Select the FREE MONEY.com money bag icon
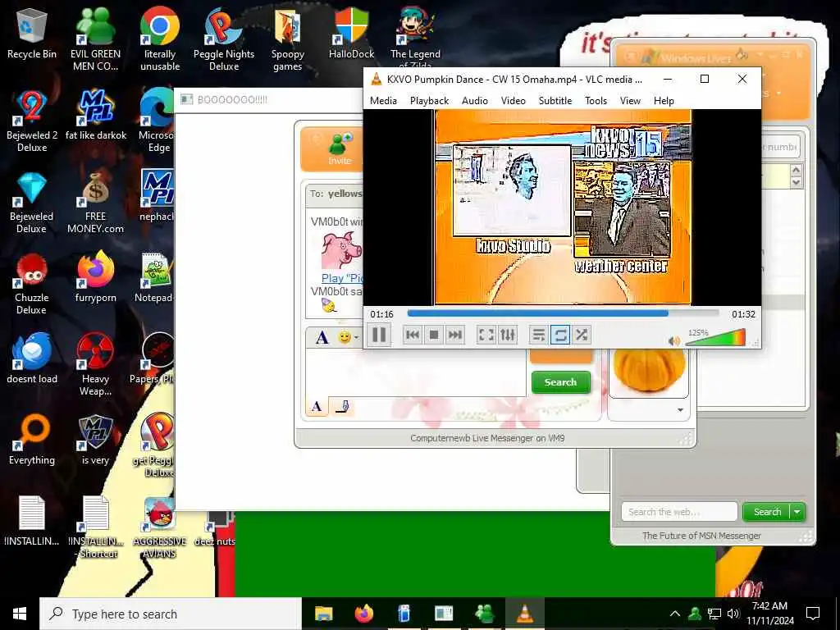840x630 pixels. tap(95, 203)
